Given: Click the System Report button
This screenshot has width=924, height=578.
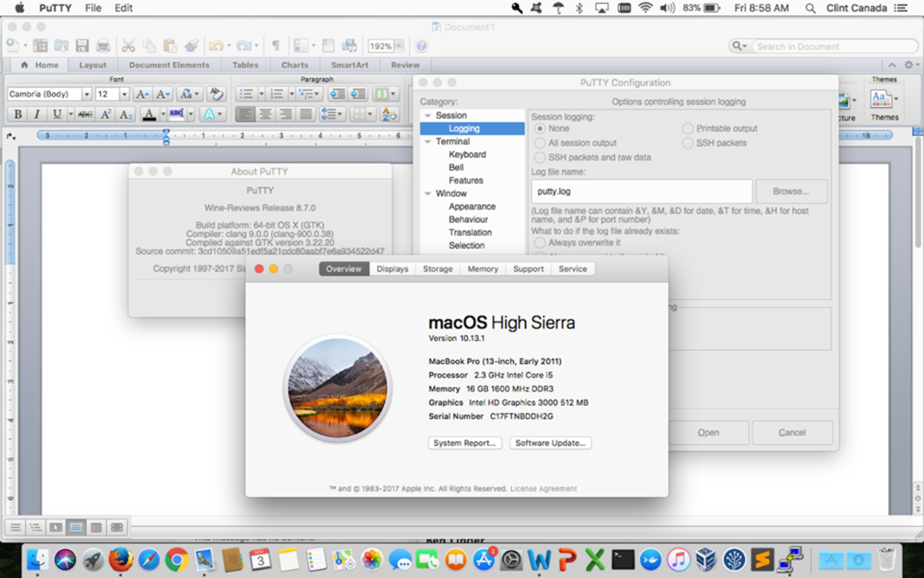Looking at the screenshot, I should pos(464,443).
